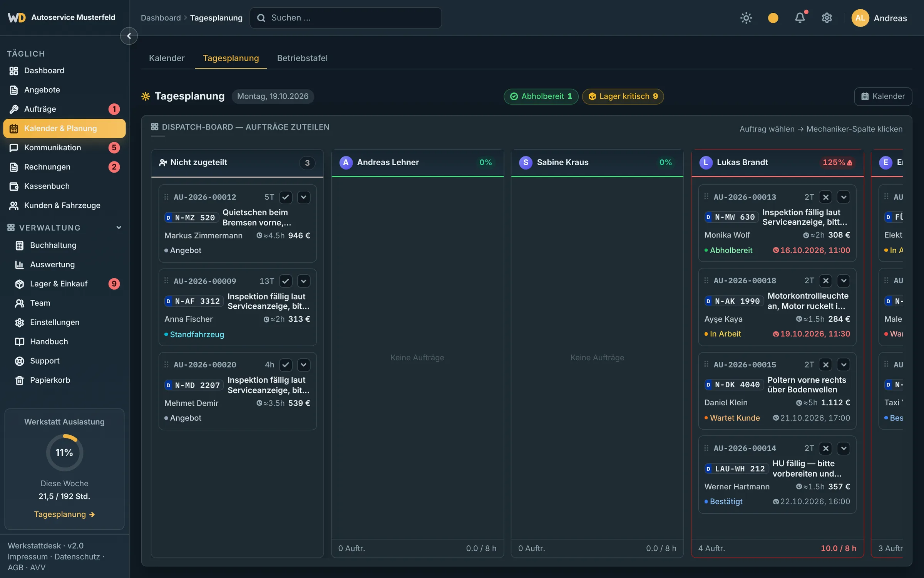Click the 11% workload progress ring

coord(64,452)
